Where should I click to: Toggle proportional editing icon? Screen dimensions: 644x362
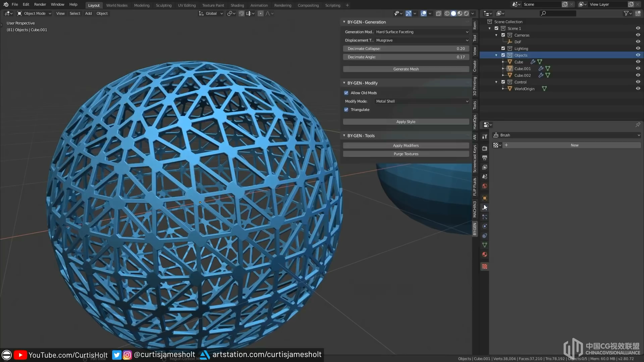(261, 13)
